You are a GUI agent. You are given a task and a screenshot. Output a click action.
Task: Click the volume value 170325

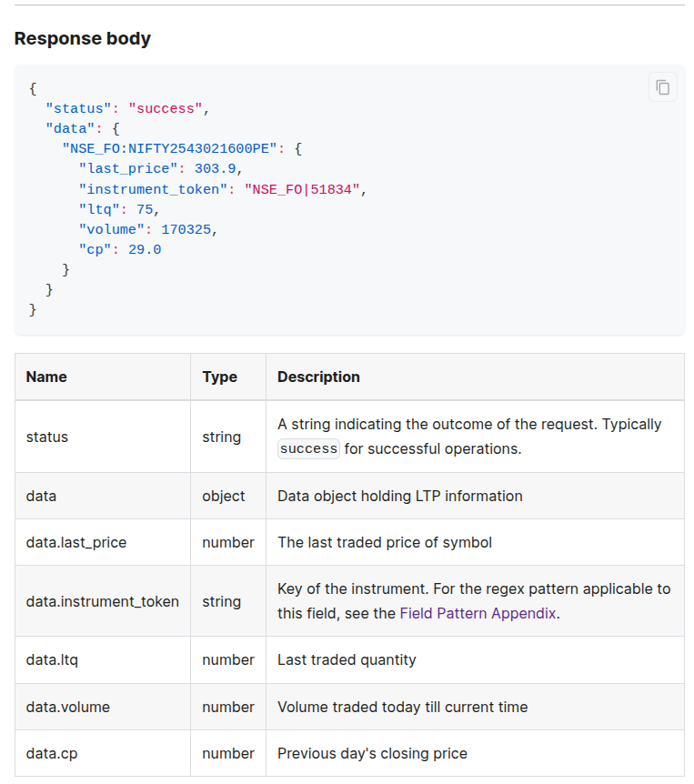(x=188, y=229)
